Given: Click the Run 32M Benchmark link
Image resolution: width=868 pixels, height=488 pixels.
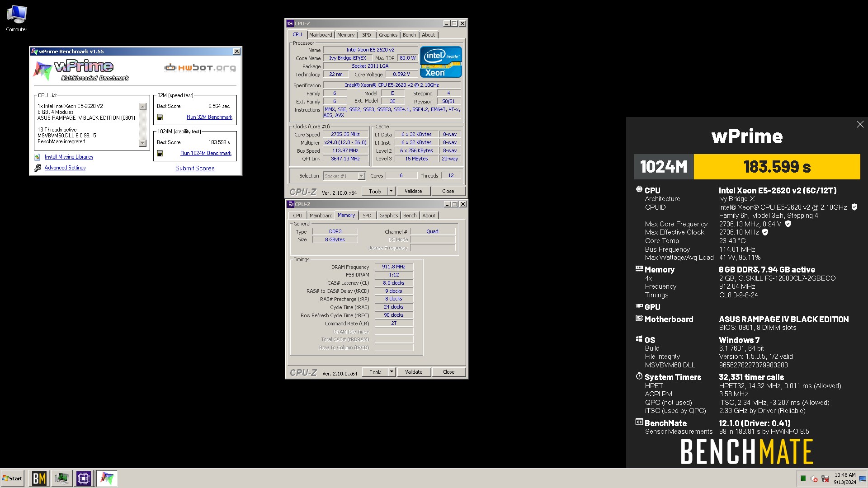Looking at the screenshot, I should 209,117.
